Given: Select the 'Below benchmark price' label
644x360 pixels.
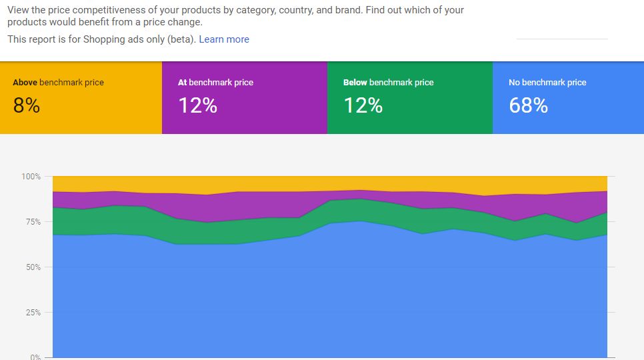Looking at the screenshot, I should pyautogui.click(x=389, y=83).
